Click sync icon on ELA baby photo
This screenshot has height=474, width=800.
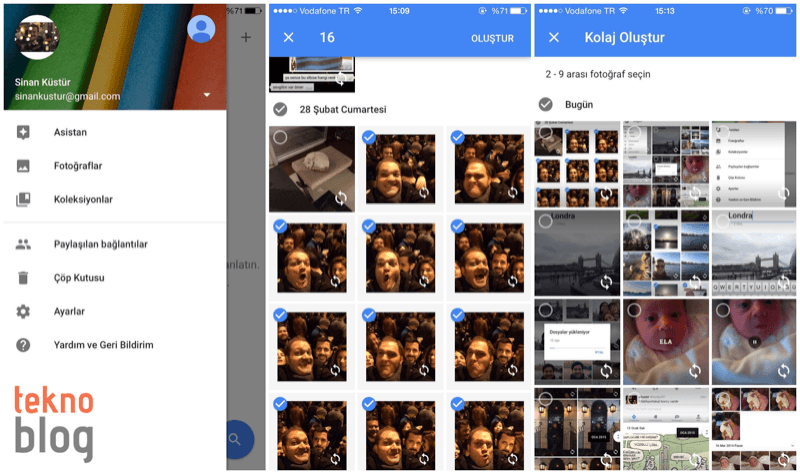695,371
